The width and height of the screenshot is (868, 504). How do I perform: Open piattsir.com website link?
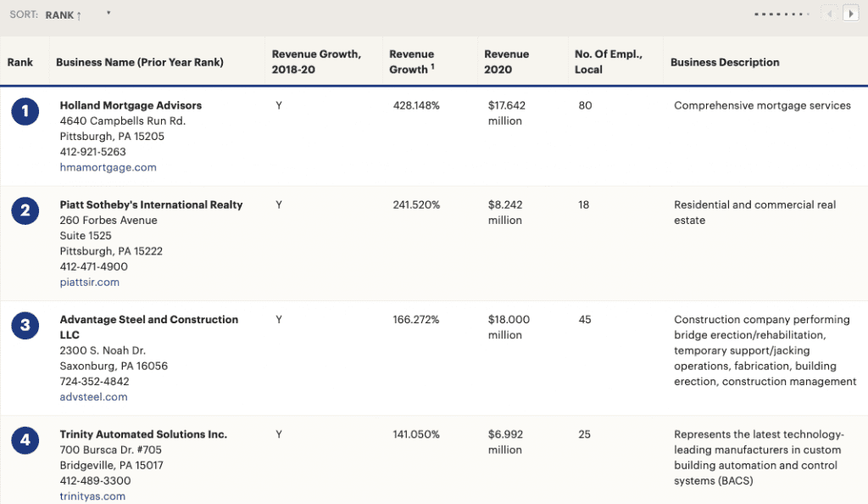point(89,282)
